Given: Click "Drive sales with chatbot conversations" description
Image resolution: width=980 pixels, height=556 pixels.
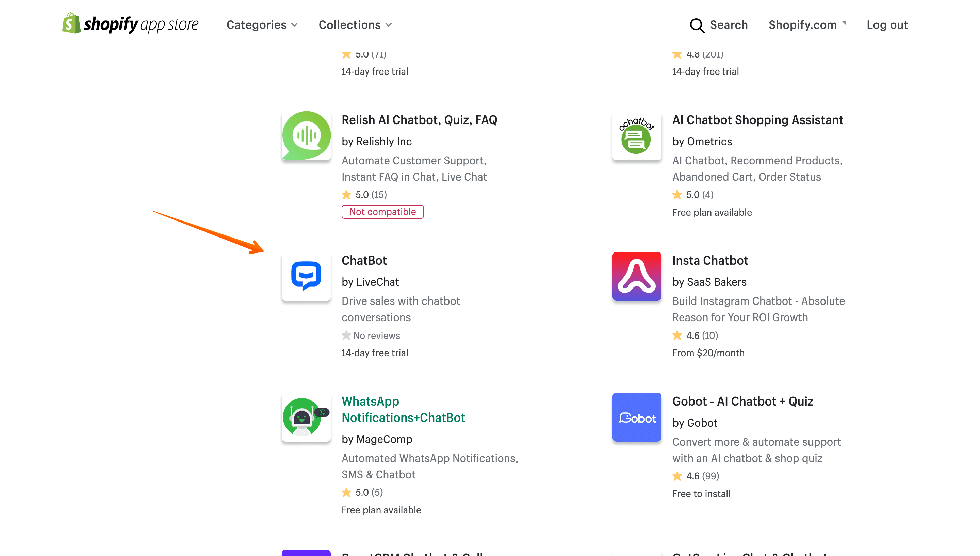Looking at the screenshot, I should (x=401, y=309).
